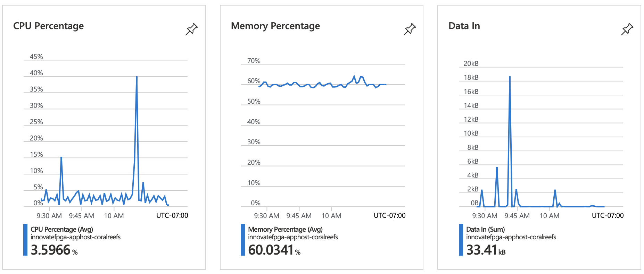Open the Data In chart title
644x274 pixels.
point(464,26)
